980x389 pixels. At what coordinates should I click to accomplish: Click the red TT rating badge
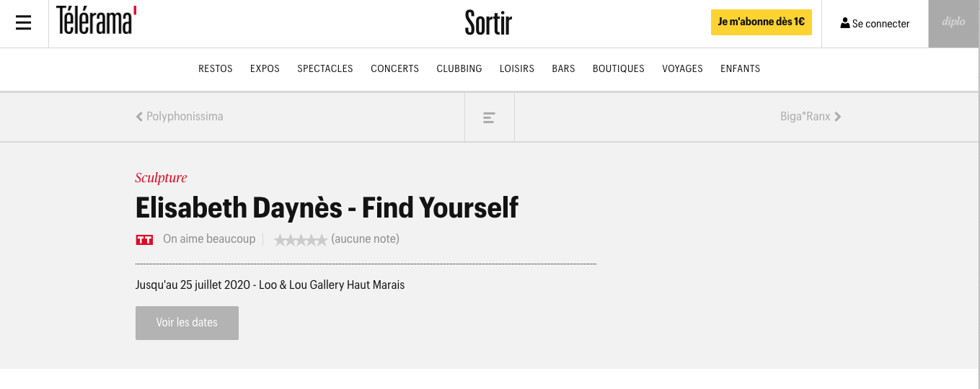click(x=144, y=239)
